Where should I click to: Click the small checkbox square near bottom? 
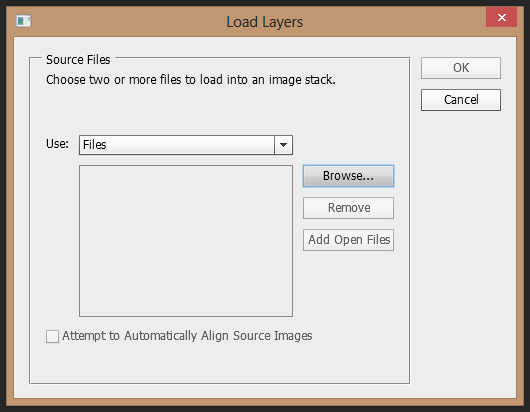[x=52, y=337]
